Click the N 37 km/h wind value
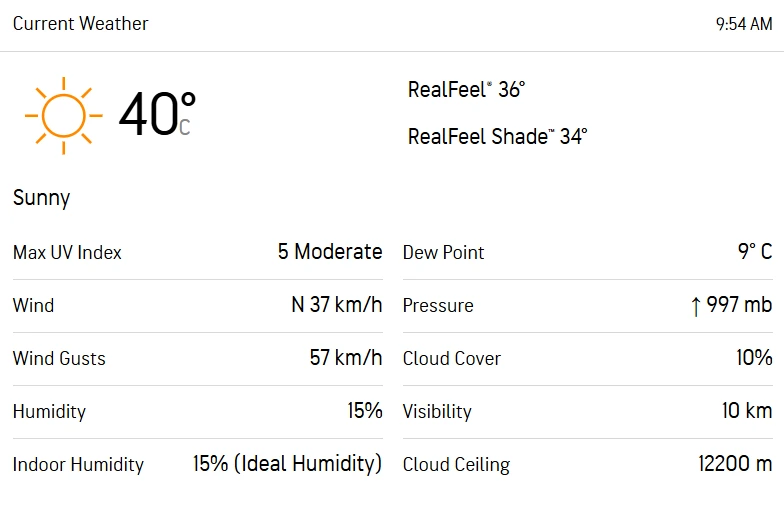This screenshot has height=512, width=784. 337,305
